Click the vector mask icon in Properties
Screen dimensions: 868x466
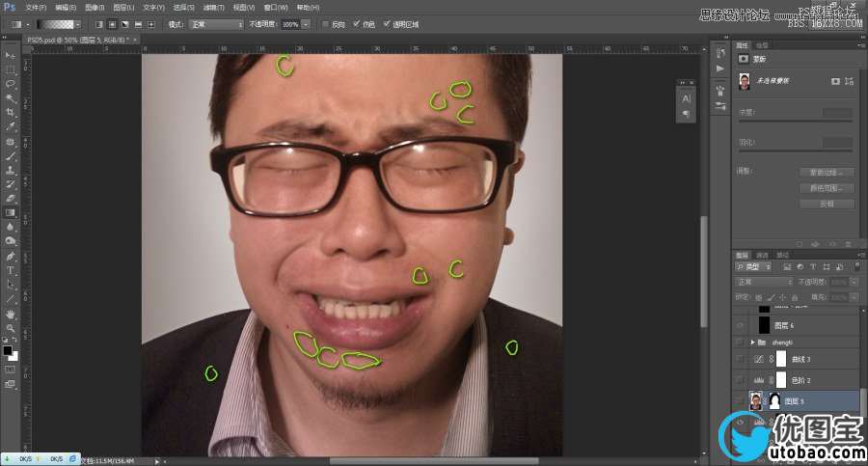point(849,81)
